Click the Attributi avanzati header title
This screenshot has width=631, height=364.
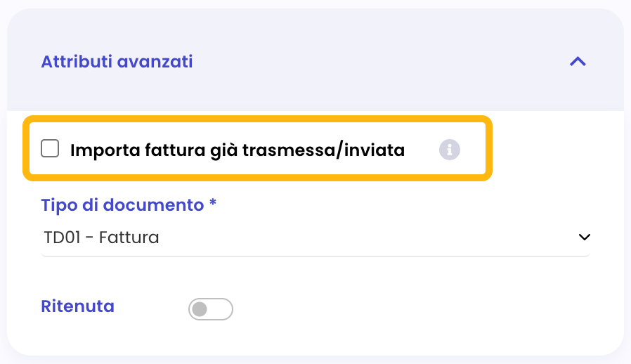(x=117, y=62)
